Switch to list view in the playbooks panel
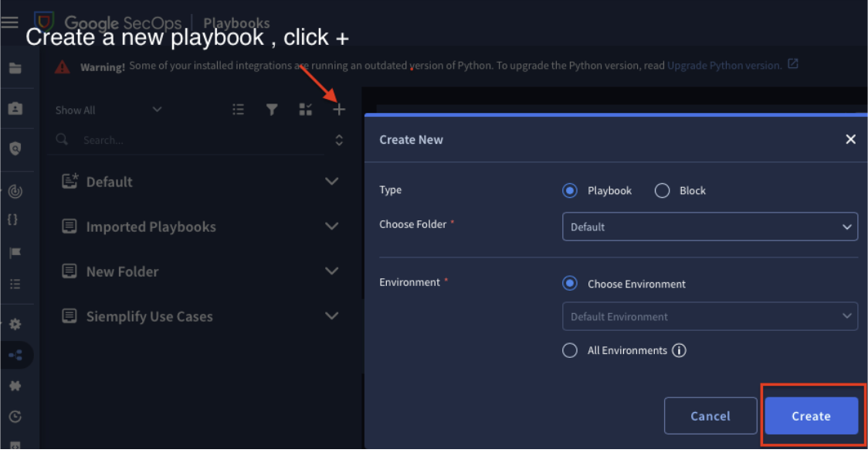The width and height of the screenshot is (868, 453). [239, 109]
